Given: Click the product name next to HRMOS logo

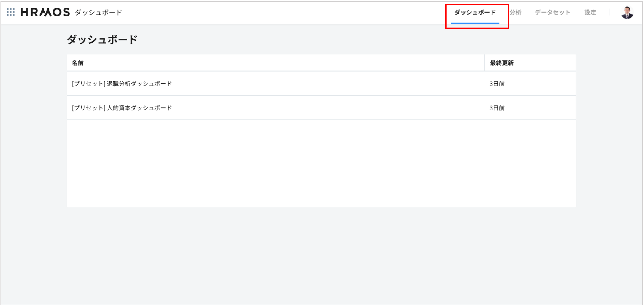Looking at the screenshot, I should [x=98, y=12].
